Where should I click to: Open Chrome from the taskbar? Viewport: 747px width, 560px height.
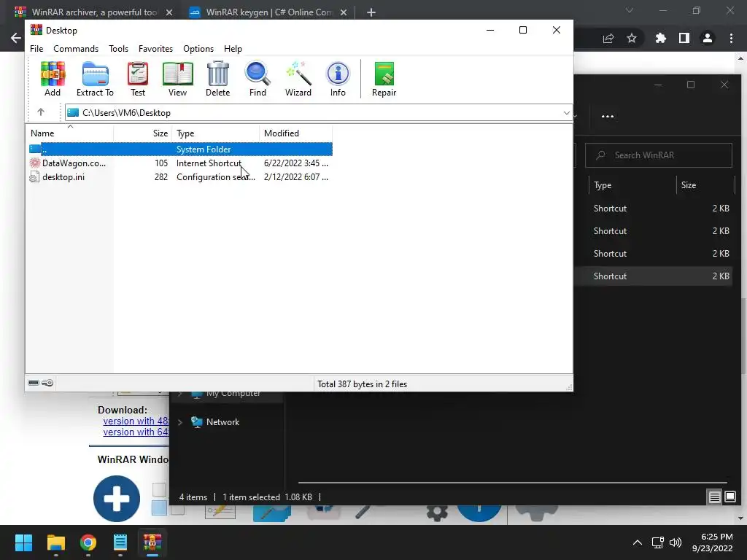click(88, 542)
